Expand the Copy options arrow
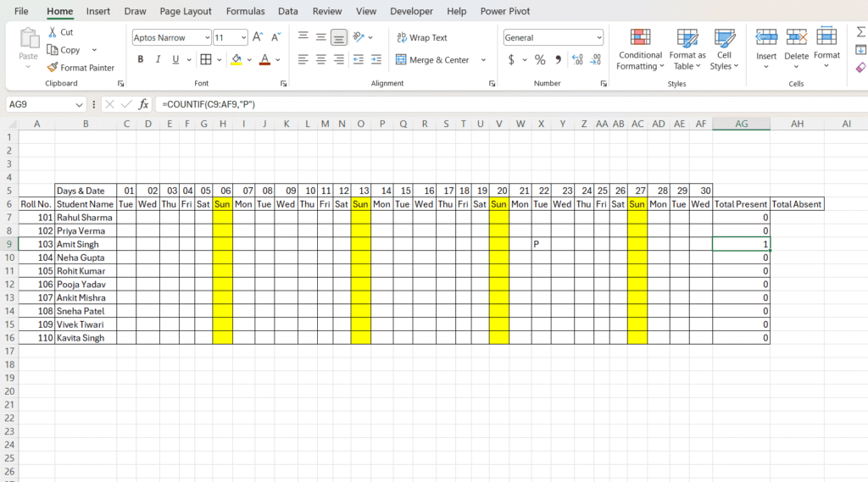Viewport: 868px width, 482px height. (x=94, y=50)
